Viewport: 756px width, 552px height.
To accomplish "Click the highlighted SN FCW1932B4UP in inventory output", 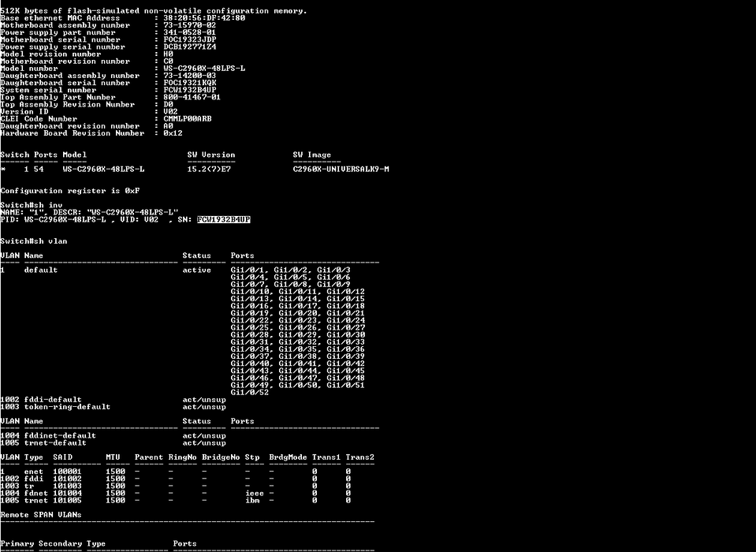I will pyautogui.click(x=224, y=219).
